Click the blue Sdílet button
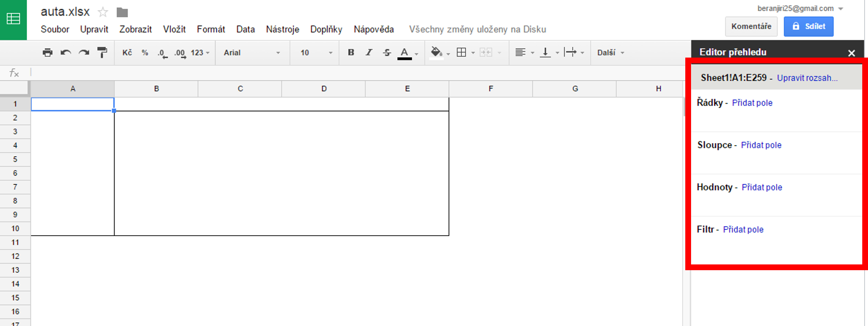The image size is (868, 326). (809, 27)
